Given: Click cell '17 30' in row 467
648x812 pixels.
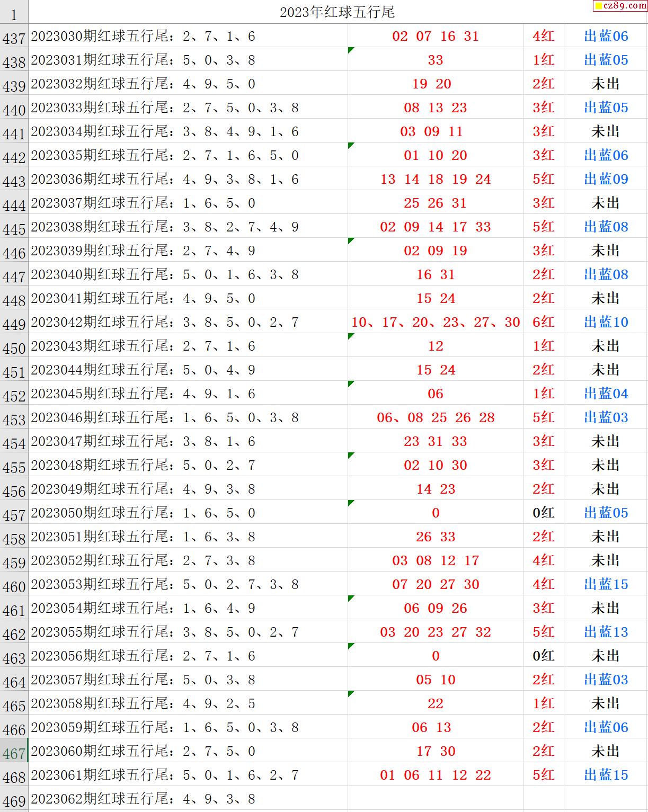Looking at the screenshot, I should pos(436,751).
